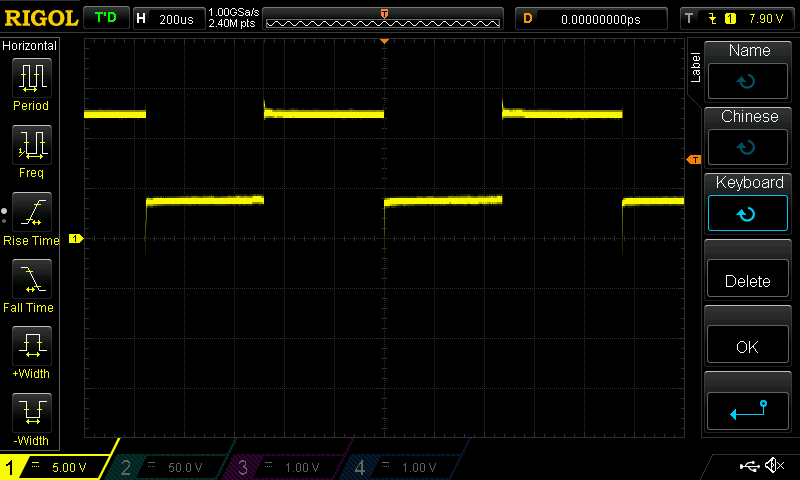Click the Label side tab
Screen dimensions: 800x480
tap(695, 67)
